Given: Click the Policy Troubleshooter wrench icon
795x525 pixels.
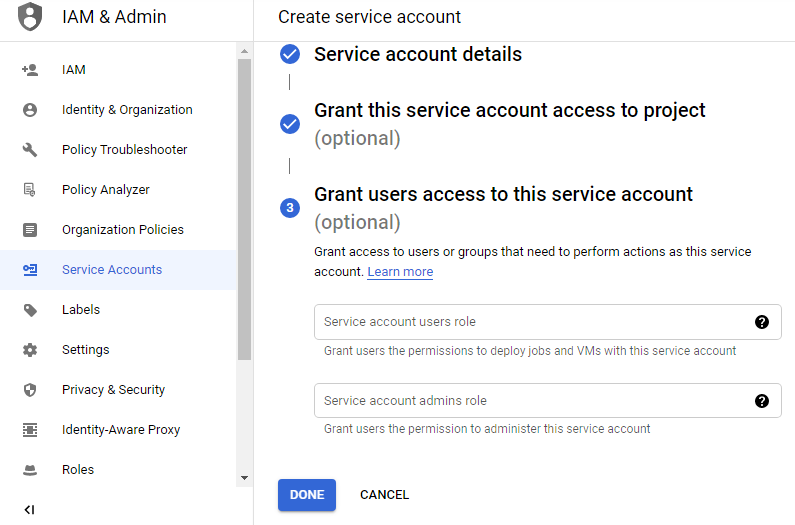Looking at the screenshot, I should click(30, 150).
